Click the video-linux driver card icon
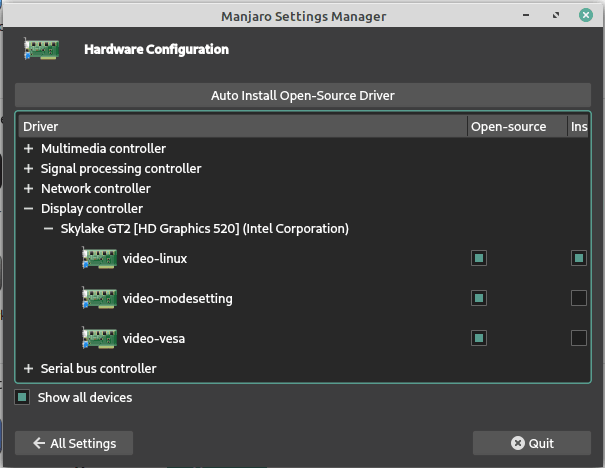This screenshot has width=605, height=468. tap(99, 259)
